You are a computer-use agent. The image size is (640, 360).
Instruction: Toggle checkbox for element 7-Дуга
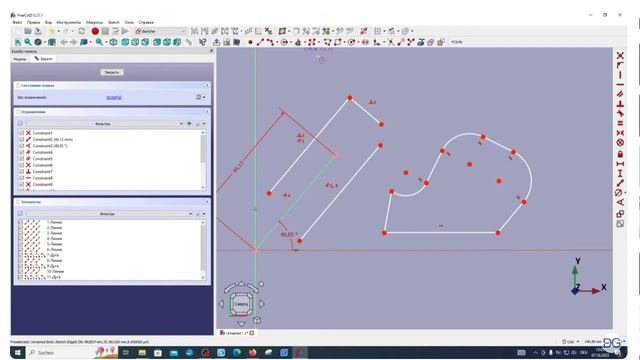pyautogui.click(x=20, y=255)
